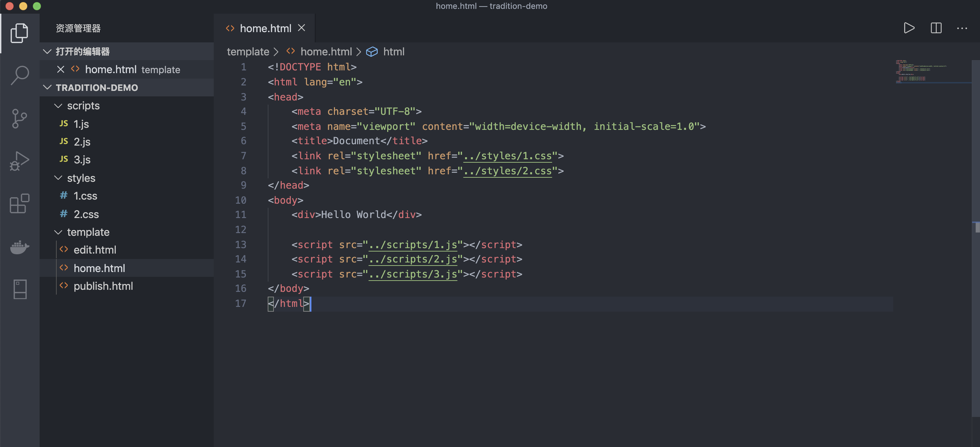Viewport: 980px width, 447px height.
Task: Open the Search view icon
Action: pyautogui.click(x=19, y=75)
